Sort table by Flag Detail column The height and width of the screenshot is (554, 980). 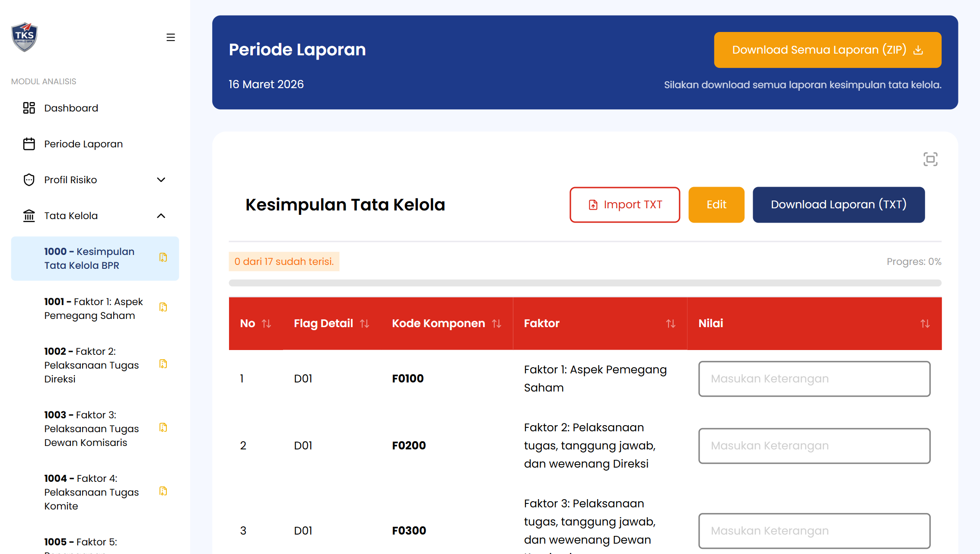pyautogui.click(x=364, y=324)
